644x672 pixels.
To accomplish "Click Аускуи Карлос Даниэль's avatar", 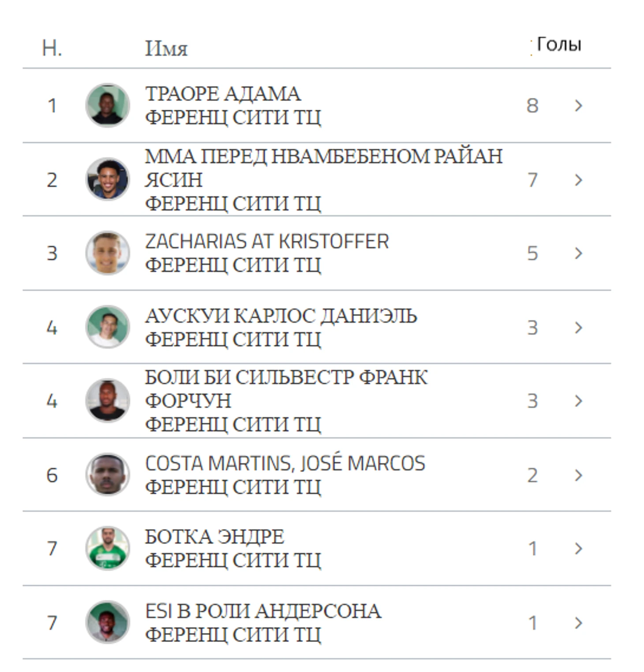I will coord(107,327).
